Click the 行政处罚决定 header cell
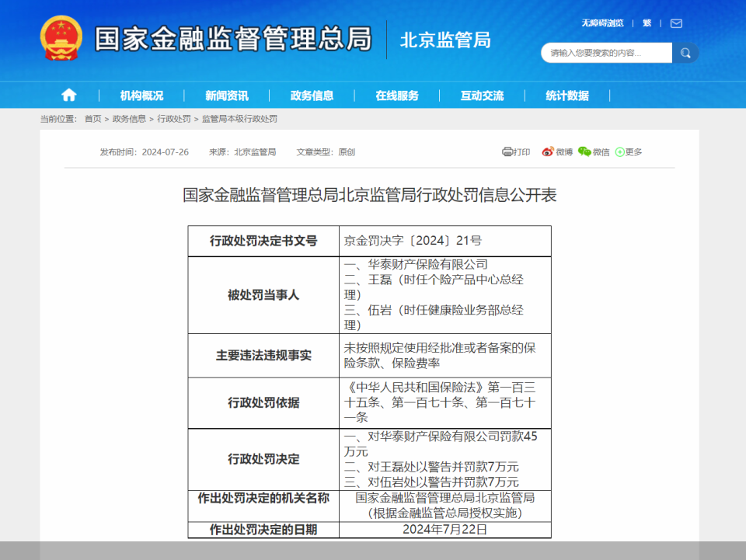 (263, 459)
